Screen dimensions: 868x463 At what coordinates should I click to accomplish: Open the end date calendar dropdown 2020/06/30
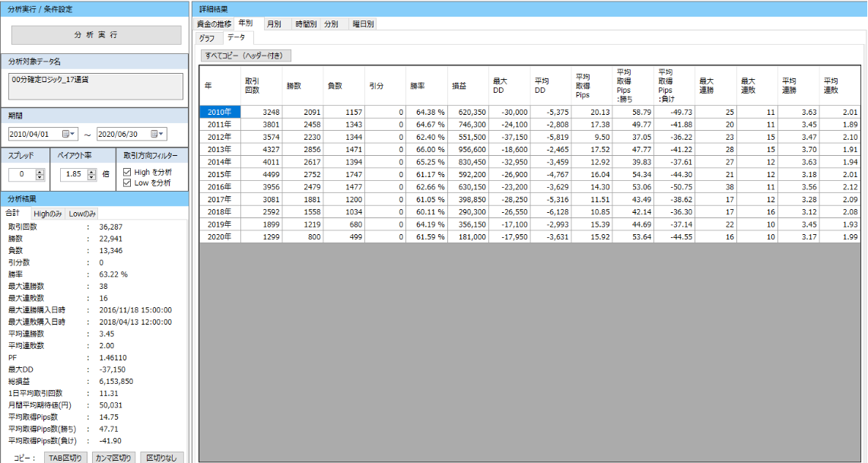click(157, 135)
